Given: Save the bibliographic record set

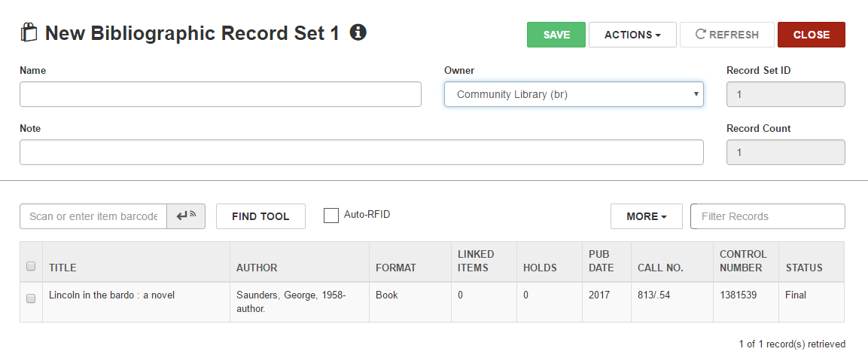Looking at the screenshot, I should click(556, 35).
